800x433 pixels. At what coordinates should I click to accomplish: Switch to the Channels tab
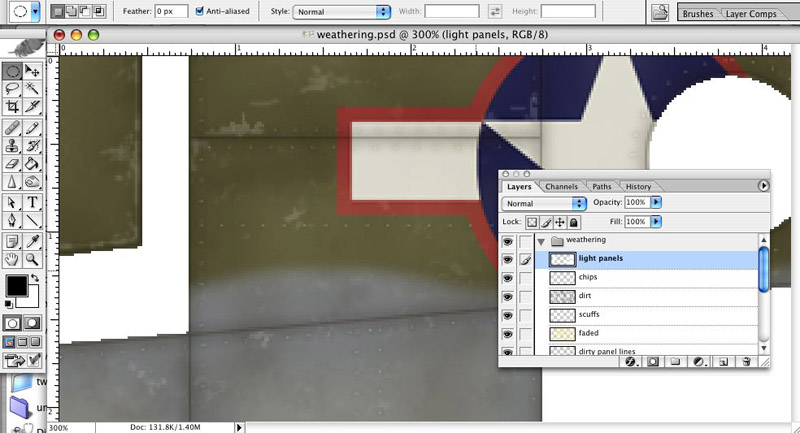point(561,187)
